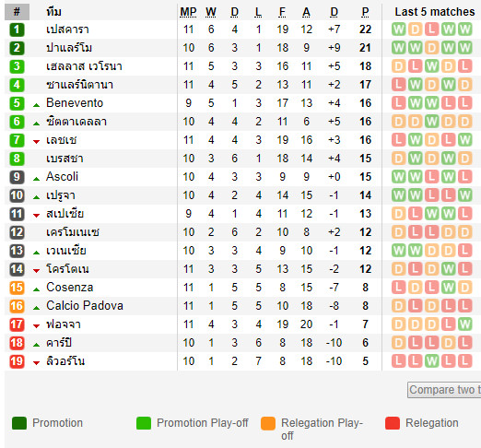Click the red down arrow beside rank 7
Image resolution: width=481 pixels, height=448 pixels.
pos(36,142)
